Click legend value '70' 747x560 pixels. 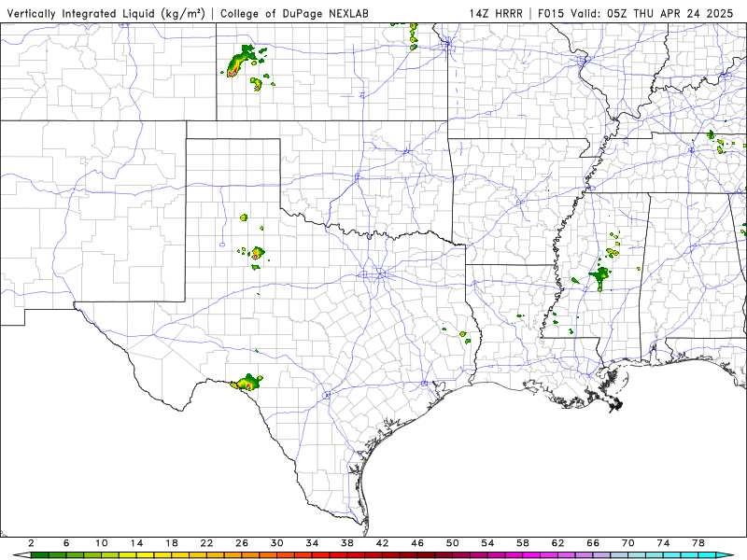point(628,543)
